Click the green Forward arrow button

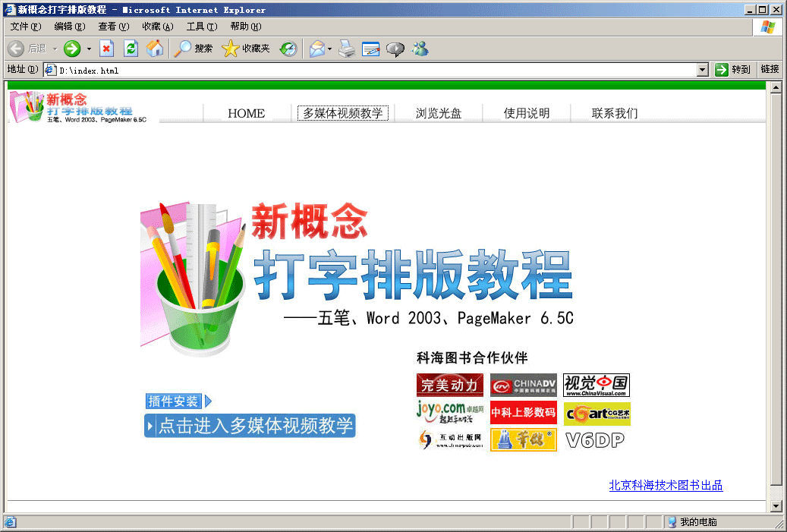click(72, 49)
